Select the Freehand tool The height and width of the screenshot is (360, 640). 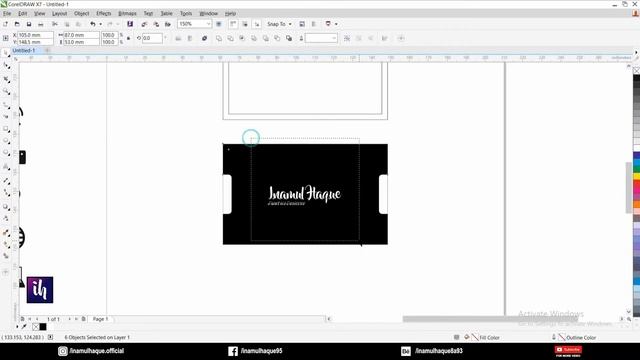(6, 105)
